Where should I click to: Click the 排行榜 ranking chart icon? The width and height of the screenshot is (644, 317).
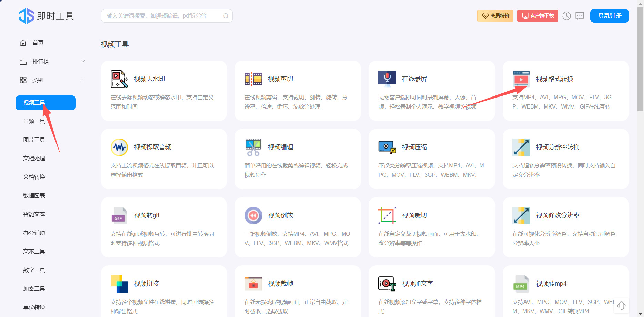23,61
